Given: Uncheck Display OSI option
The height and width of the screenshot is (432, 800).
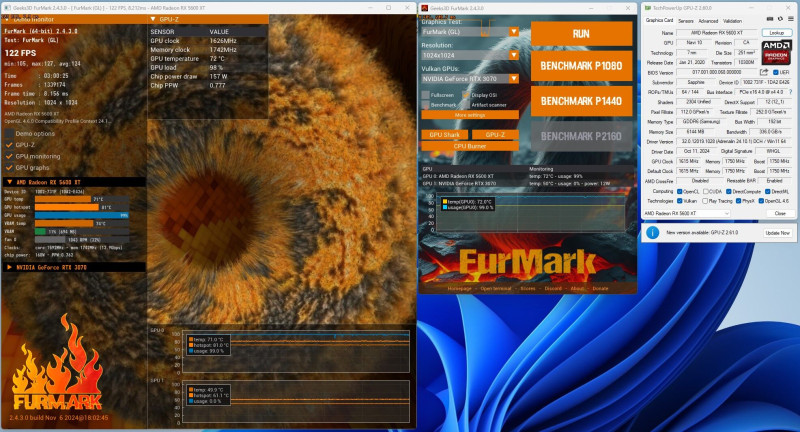Looking at the screenshot, I should (x=466, y=95).
